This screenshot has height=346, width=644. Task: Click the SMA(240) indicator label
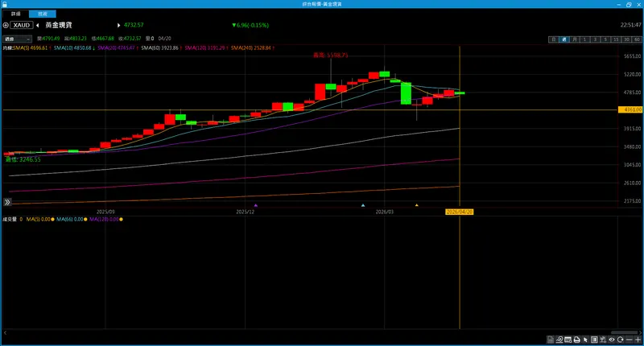point(253,48)
